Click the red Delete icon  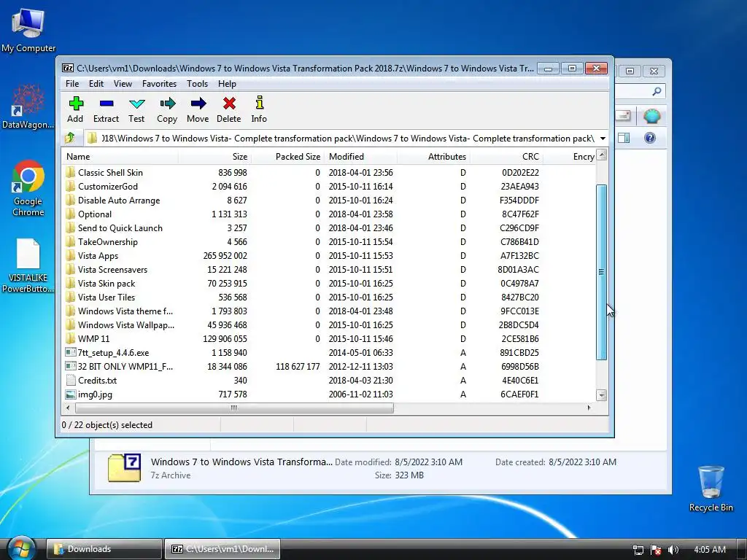click(229, 104)
